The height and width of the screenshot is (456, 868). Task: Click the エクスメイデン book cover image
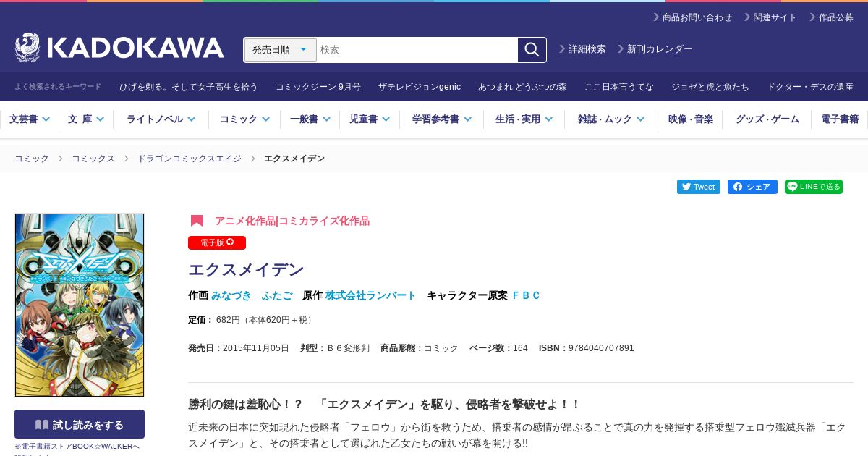pos(80,305)
